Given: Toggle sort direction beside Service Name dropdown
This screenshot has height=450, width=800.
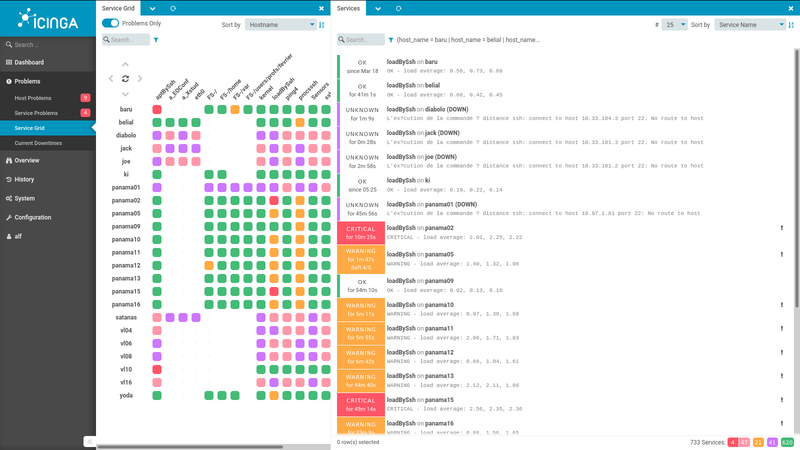Looking at the screenshot, I should click(791, 24).
